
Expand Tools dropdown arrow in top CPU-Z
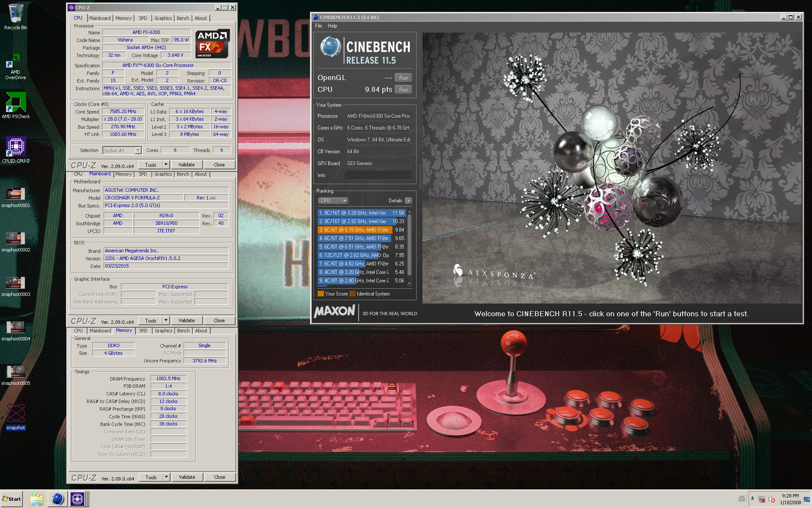point(166,165)
